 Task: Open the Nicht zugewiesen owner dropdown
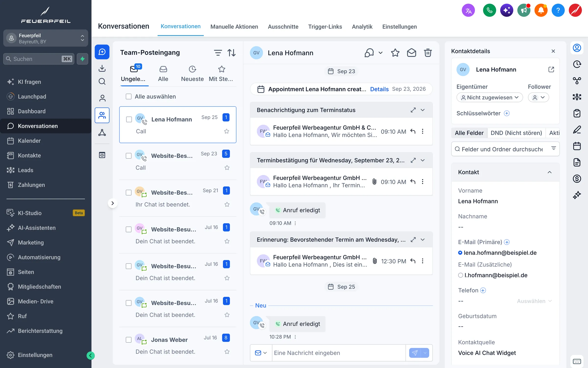pyautogui.click(x=490, y=97)
